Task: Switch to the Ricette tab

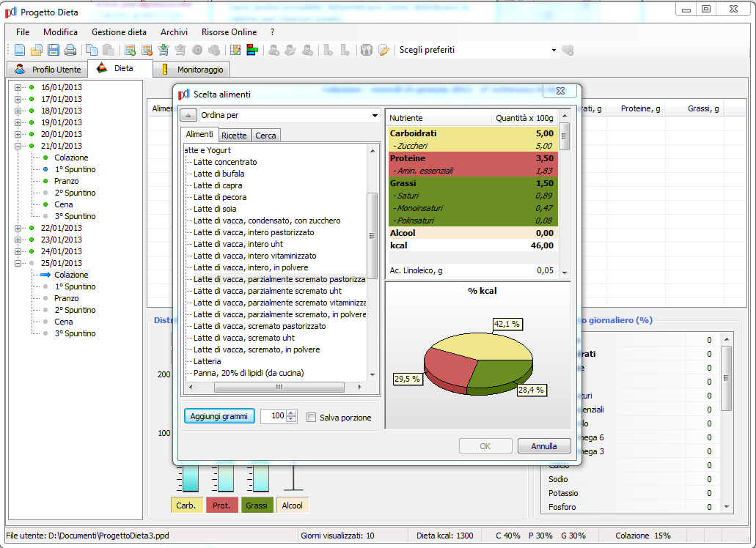Action: pos(234,136)
